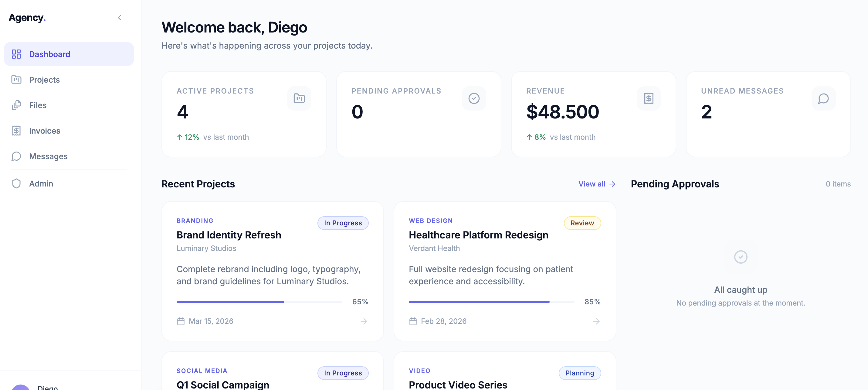868x390 pixels.
Task: Click the Verdant Health client name
Action: 434,248
